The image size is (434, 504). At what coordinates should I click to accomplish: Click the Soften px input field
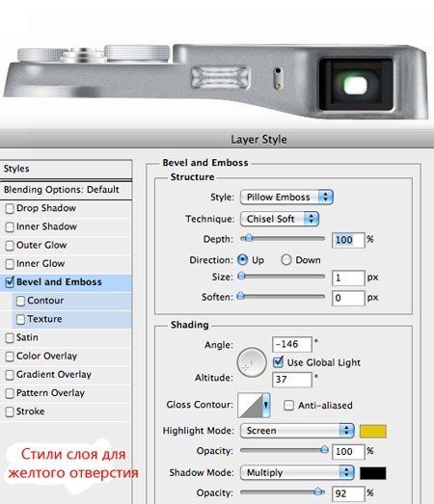(348, 299)
